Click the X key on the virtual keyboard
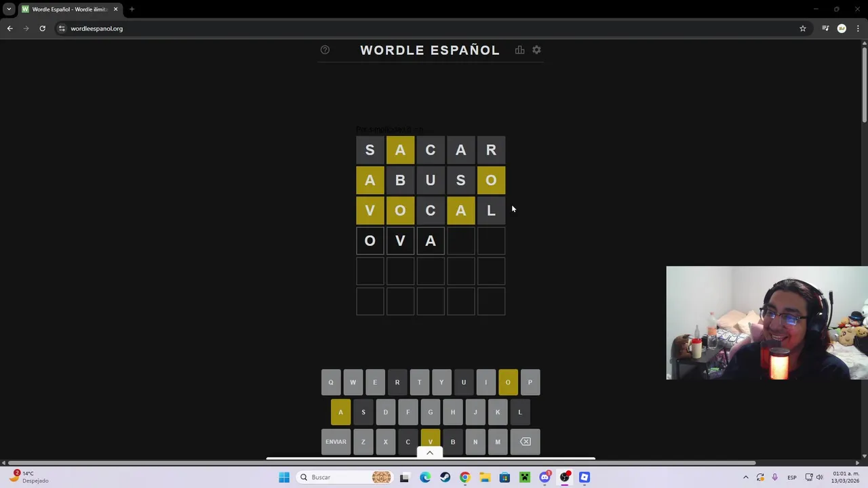Screen dimensions: 868x488 [x=385, y=442]
